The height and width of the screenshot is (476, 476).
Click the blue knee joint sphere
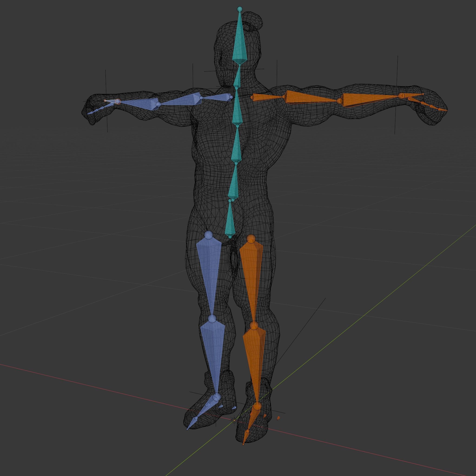pos(212,319)
